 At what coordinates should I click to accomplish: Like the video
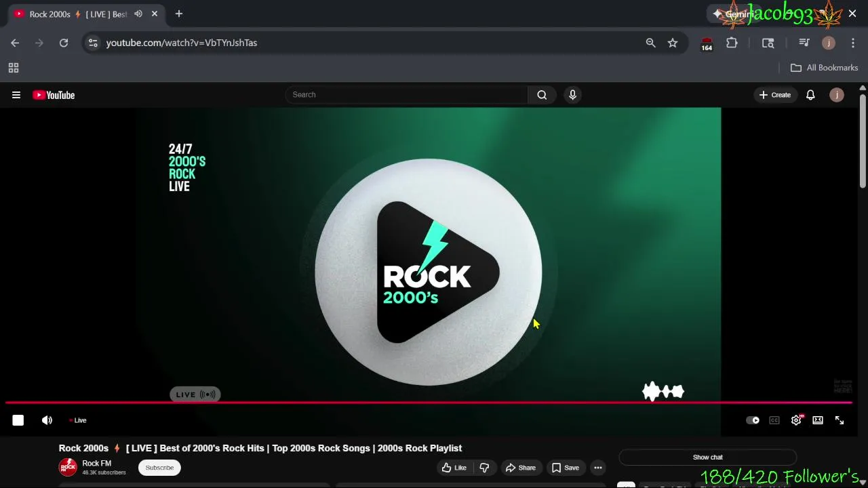pos(454,468)
